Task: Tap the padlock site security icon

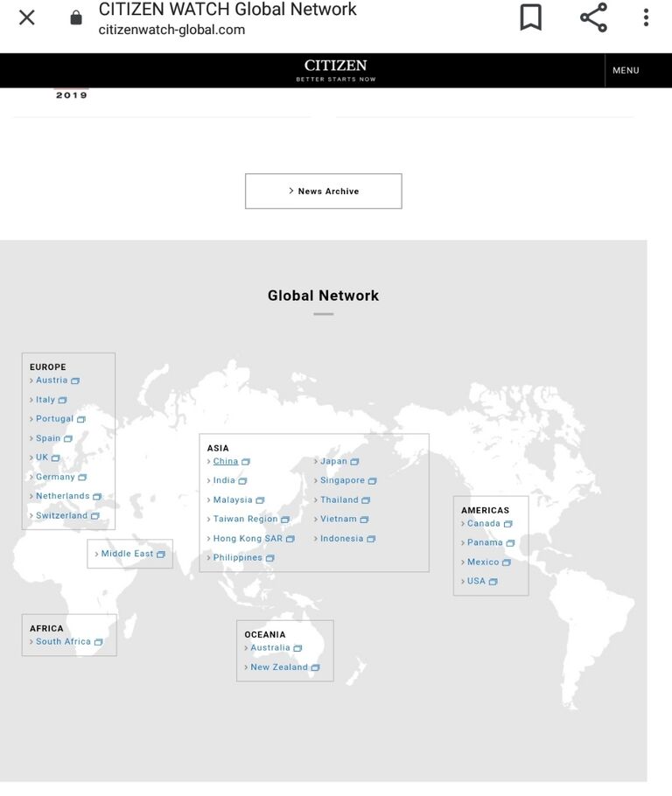Action: (x=76, y=17)
